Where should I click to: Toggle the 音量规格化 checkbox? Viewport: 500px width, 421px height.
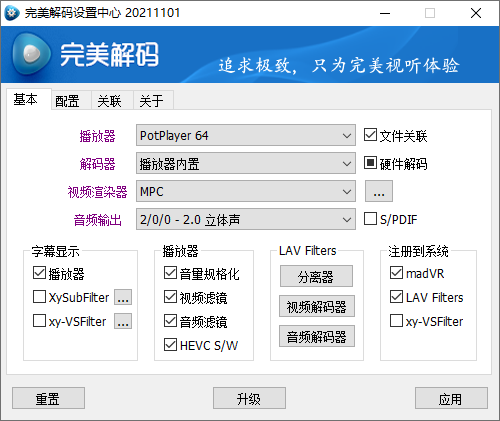click(170, 273)
